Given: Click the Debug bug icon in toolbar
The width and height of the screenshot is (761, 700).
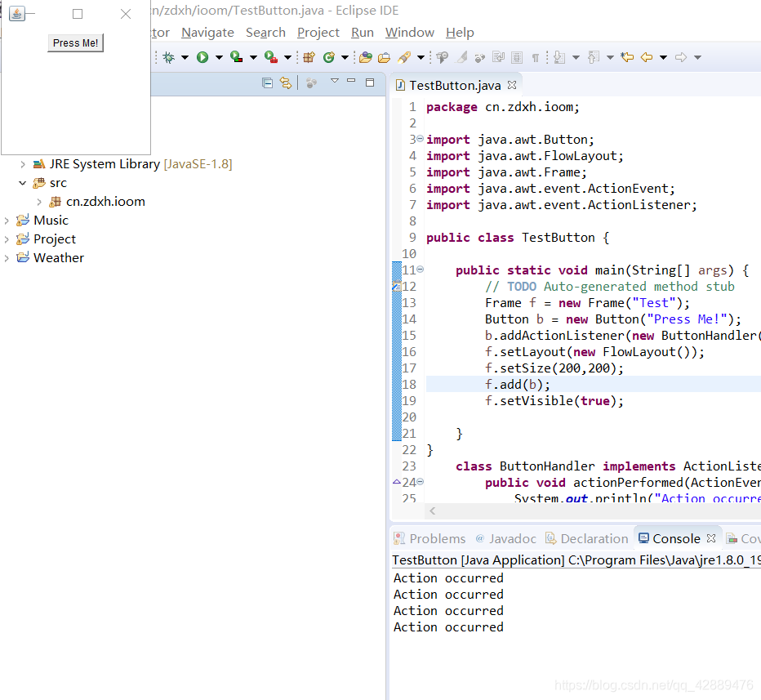Looking at the screenshot, I should 169,57.
